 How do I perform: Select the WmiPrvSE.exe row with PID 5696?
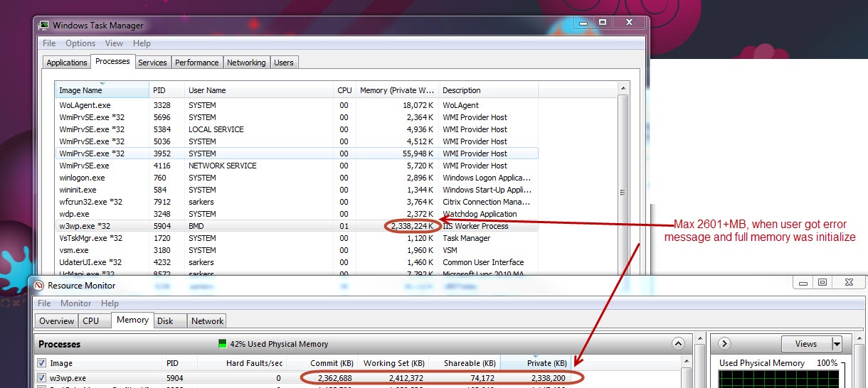[x=297, y=117]
